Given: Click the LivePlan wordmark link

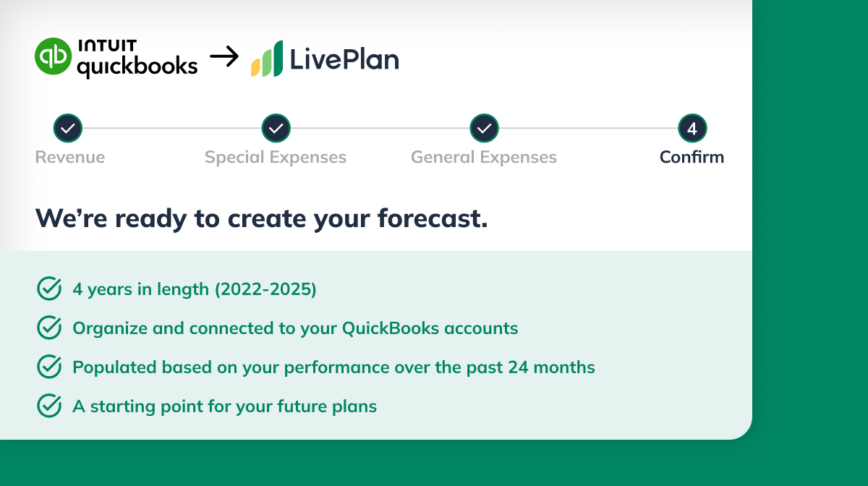Looking at the screenshot, I should click(344, 59).
